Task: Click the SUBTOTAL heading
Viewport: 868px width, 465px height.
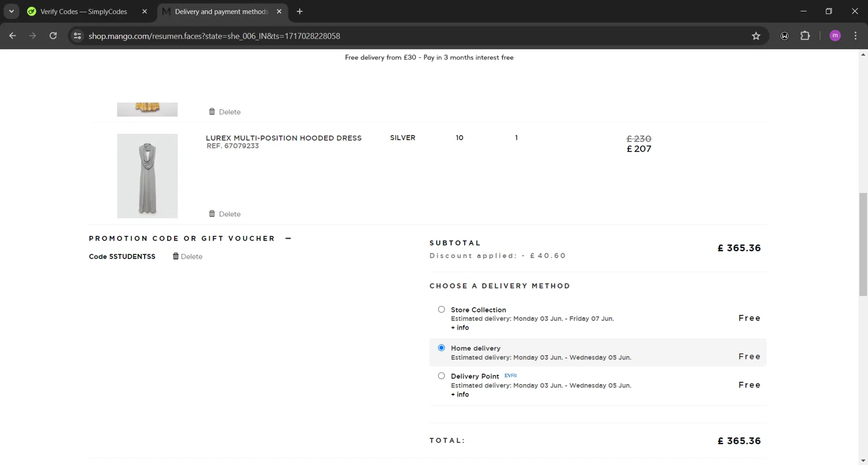Action: 455,243
